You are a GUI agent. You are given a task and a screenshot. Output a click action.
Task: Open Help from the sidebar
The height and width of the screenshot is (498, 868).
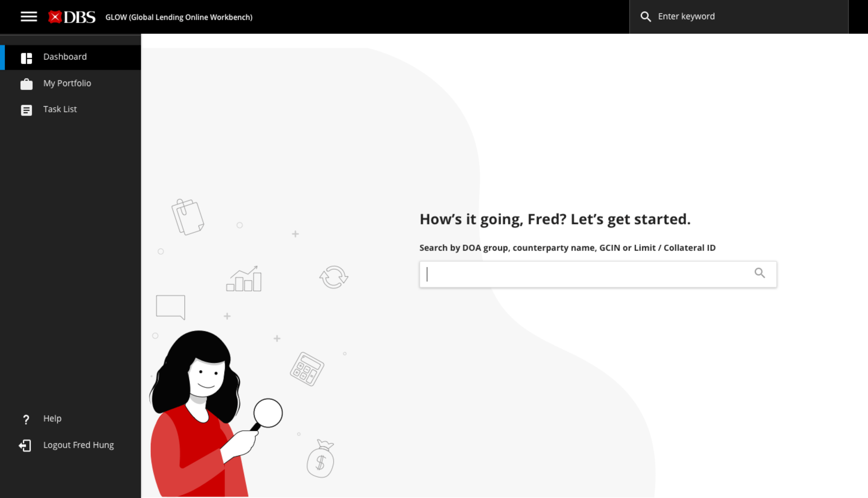pos(52,418)
